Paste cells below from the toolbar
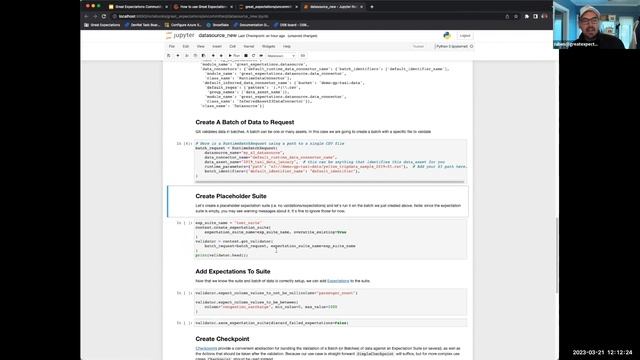640x360 pixels. (203, 56)
